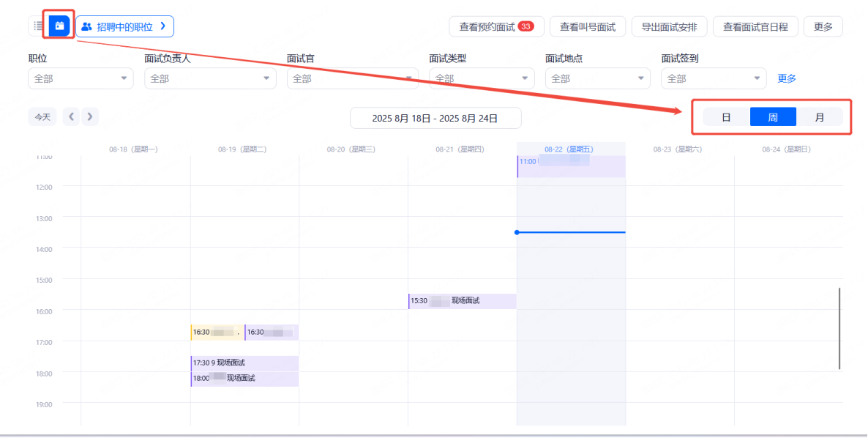Screen dimensions: 868x438
Task: Click the date range 2025 8月 18日 field
Action: coord(435,118)
